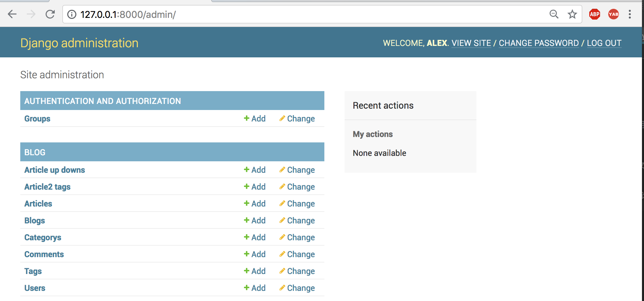The height and width of the screenshot is (301, 644).
Task: Change Comments entries
Action: [x=297, y=254]
